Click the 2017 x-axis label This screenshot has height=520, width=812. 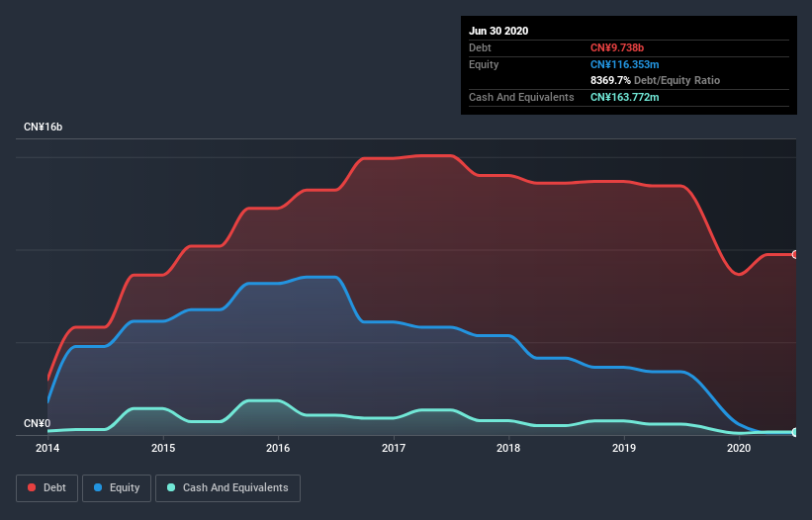point(394,448)
